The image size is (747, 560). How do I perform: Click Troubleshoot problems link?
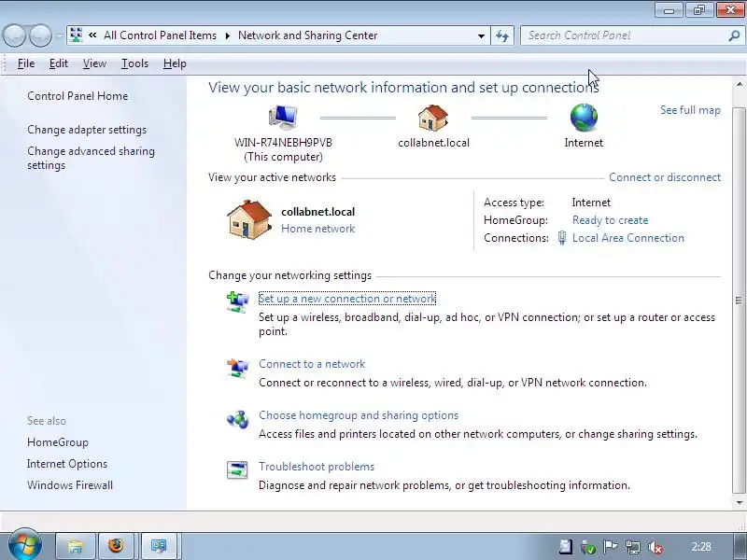point(317,467)
